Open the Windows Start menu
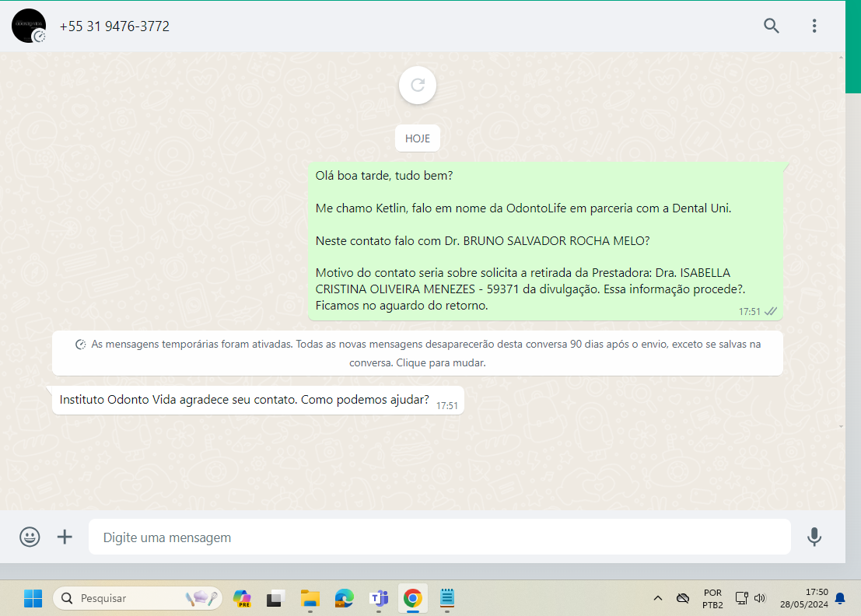 click(x=33, y=598)
